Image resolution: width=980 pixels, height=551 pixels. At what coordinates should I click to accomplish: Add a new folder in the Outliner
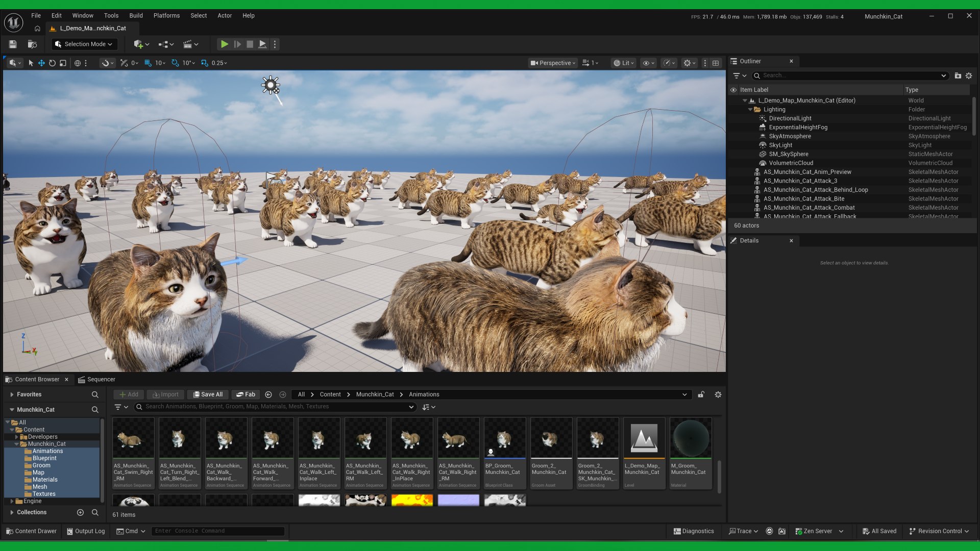958,76
